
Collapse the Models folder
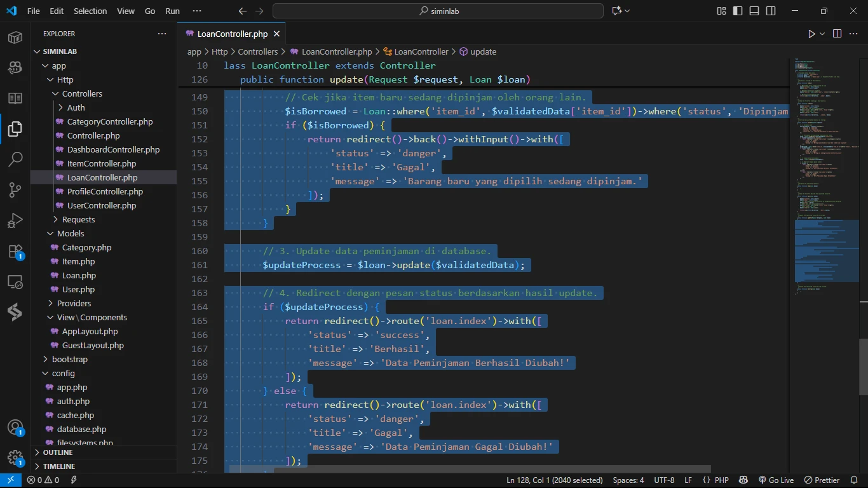tap(71, 233)
